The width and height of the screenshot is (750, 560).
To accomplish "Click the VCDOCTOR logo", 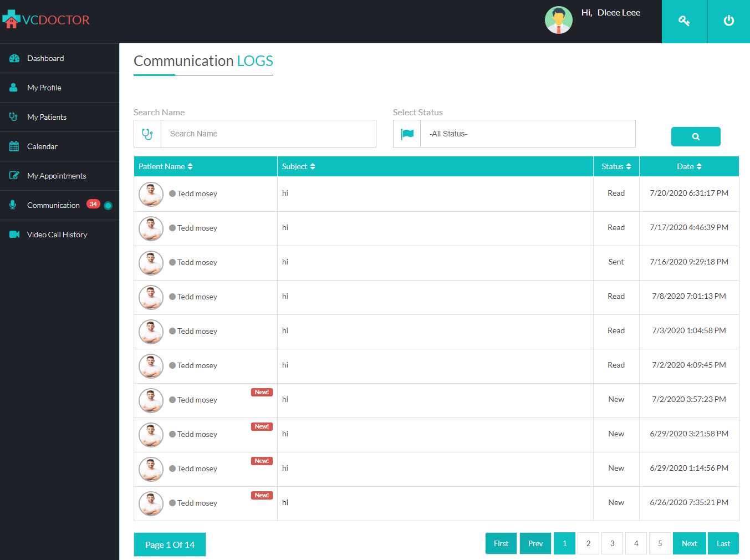I will coord(46,20).
